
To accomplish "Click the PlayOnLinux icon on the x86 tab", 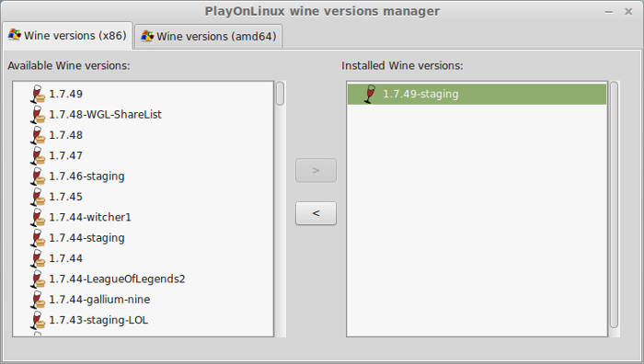I will tap(15, 35).
